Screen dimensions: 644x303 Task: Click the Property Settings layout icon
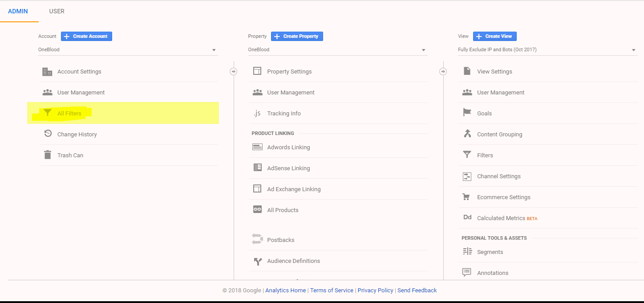tap(257, 71)
